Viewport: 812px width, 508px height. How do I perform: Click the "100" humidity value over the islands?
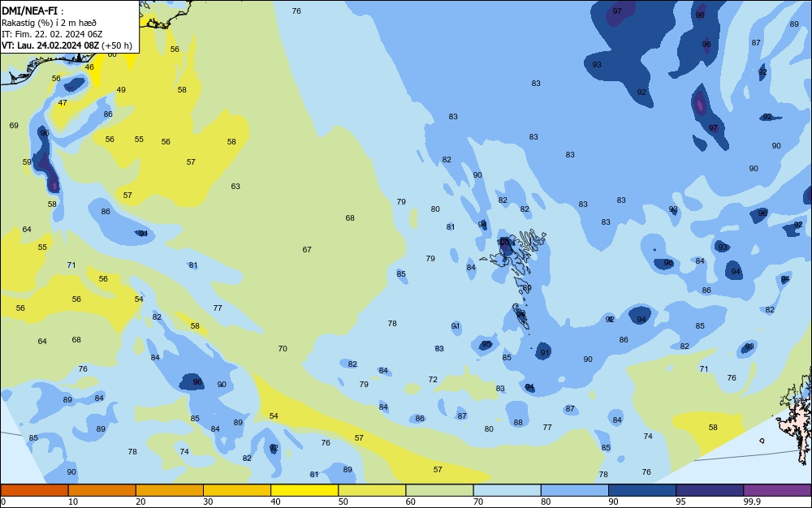[x=503, y=242]
